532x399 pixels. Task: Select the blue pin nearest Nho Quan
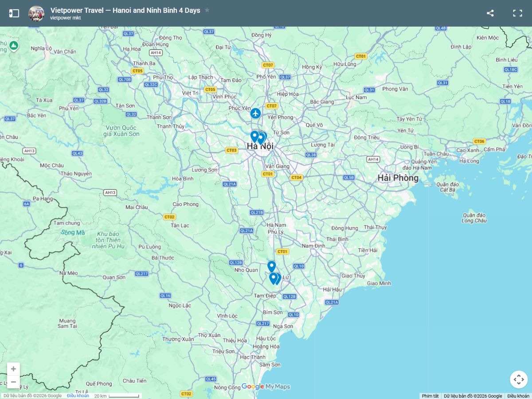(x=271, y=266)
